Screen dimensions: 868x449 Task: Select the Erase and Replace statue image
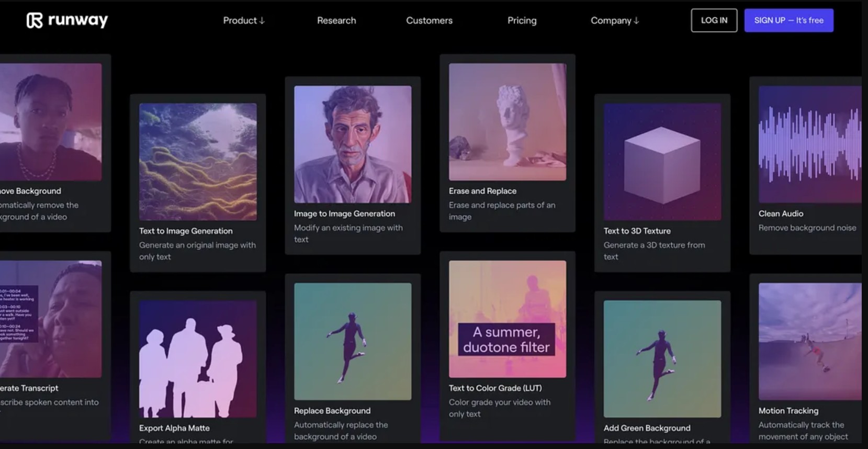(x=508, y=122)
